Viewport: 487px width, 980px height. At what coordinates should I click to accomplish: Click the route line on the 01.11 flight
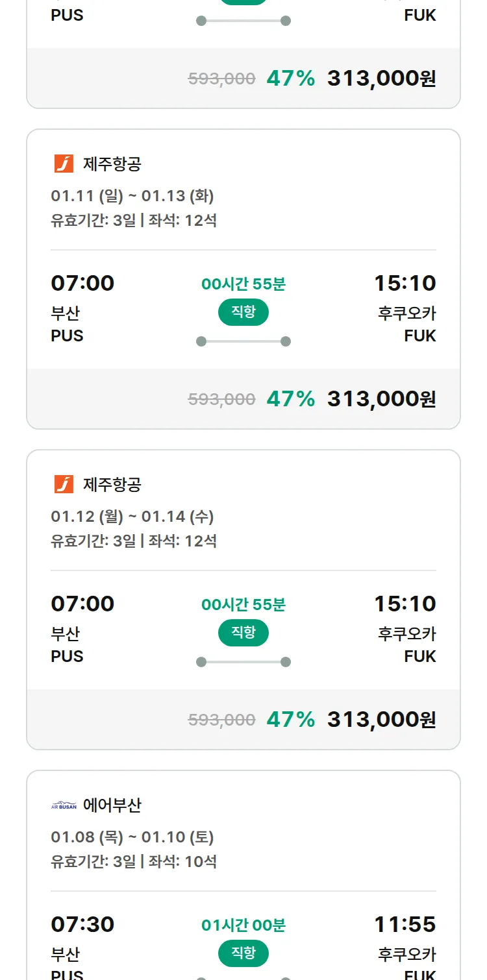tap(243, 341)
